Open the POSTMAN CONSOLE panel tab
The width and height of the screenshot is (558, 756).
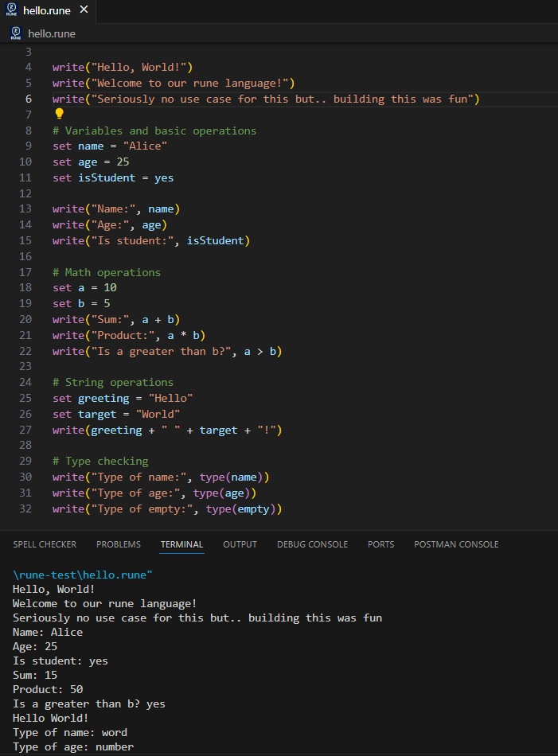(x=456, y=544)
